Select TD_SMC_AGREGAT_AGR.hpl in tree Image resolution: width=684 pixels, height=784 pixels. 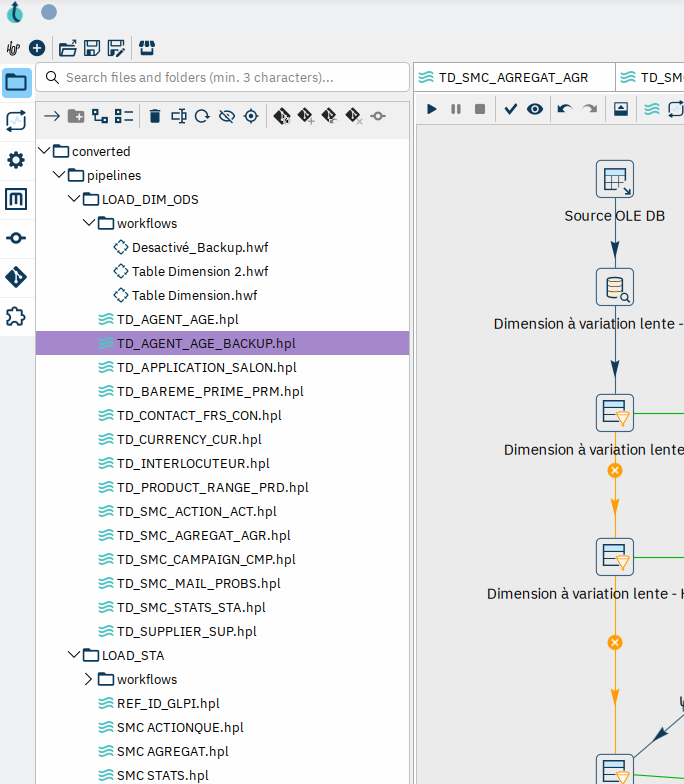204,536
